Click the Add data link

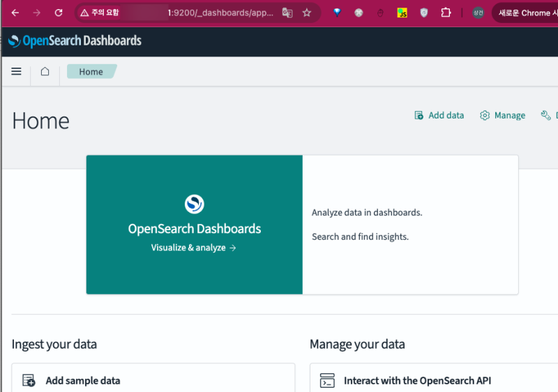(x=439, y=115)
